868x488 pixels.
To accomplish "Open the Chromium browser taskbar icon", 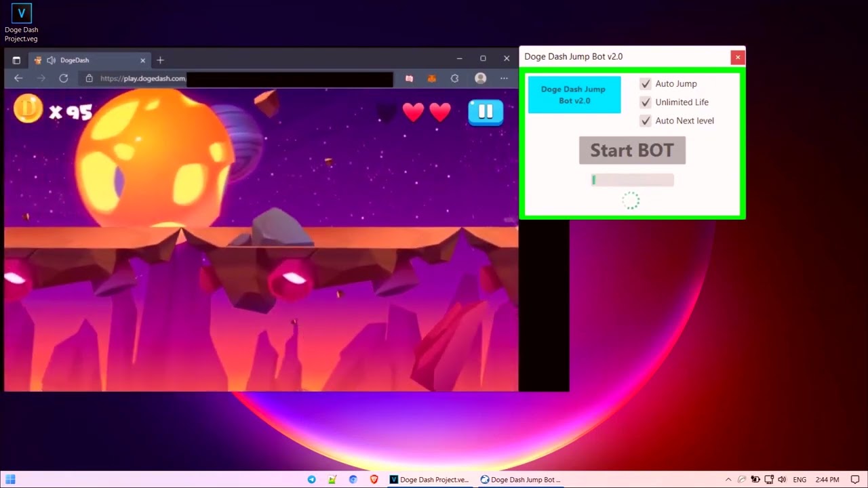I will [x=353, y=479].
